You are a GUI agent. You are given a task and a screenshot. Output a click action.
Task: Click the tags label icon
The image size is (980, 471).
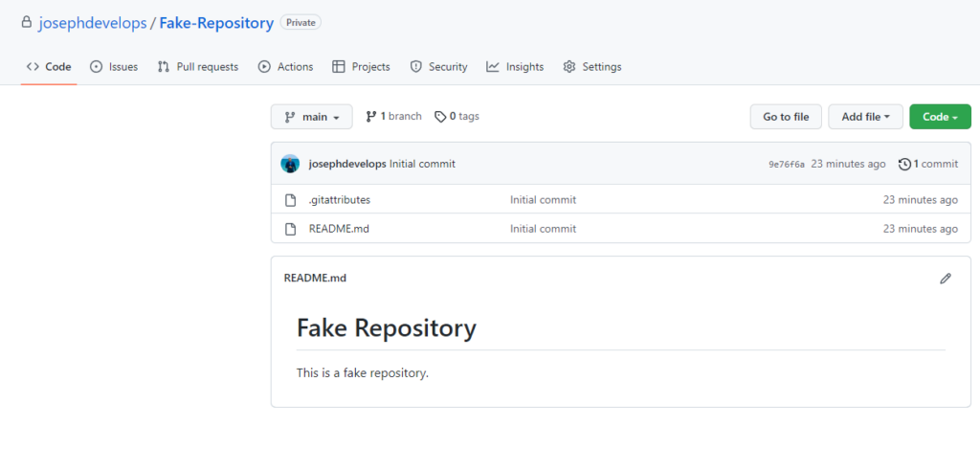click(x=440, y=117)
